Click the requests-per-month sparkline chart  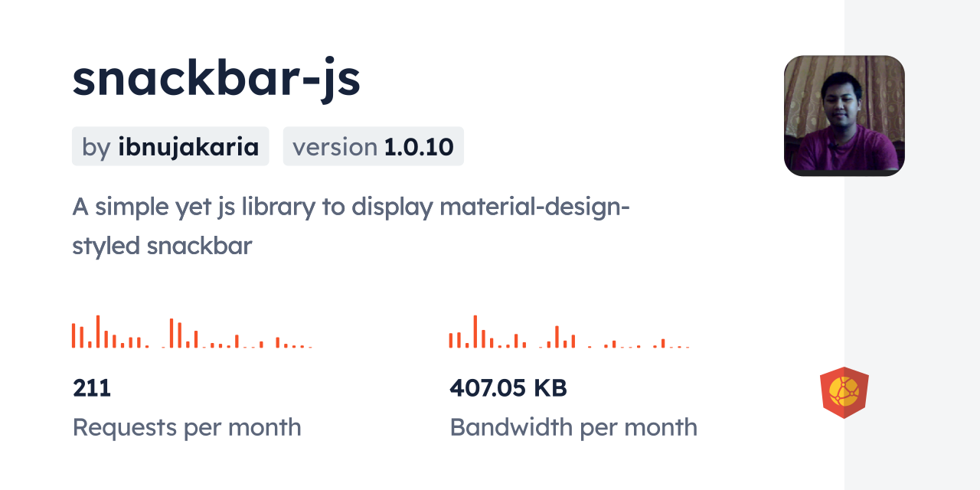coord(191,333)
